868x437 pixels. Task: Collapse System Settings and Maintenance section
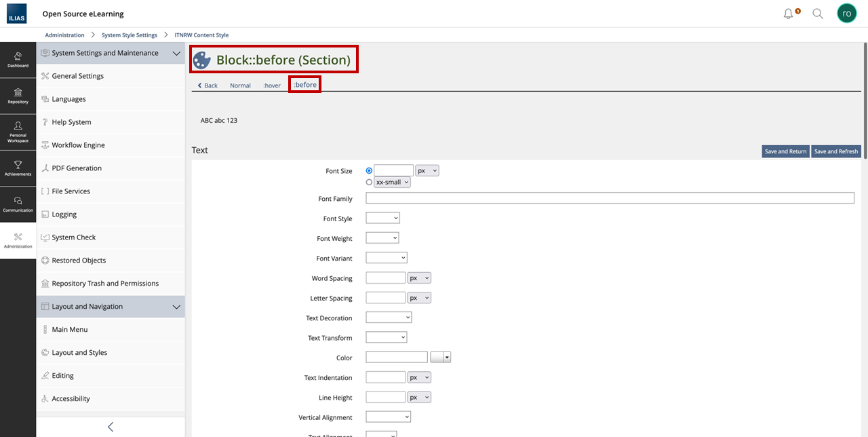coord(176,53)
